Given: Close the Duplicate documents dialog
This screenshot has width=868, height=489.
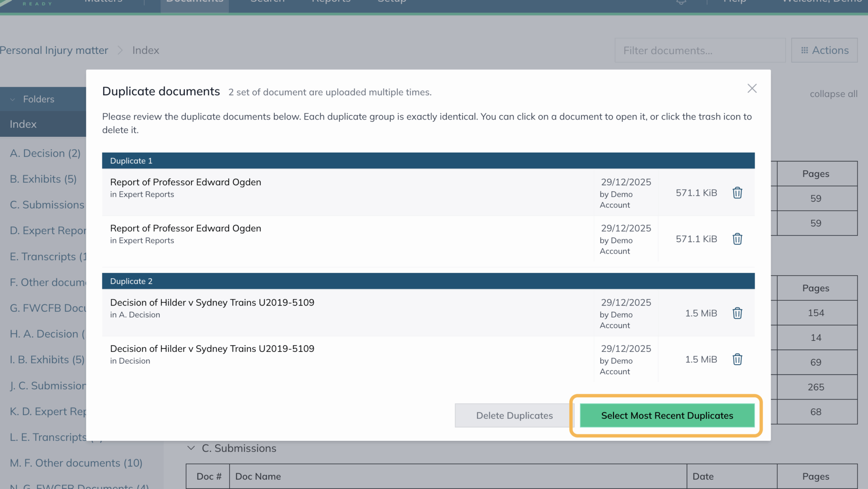Looking at the screenshot, I should tap(752, 89).
